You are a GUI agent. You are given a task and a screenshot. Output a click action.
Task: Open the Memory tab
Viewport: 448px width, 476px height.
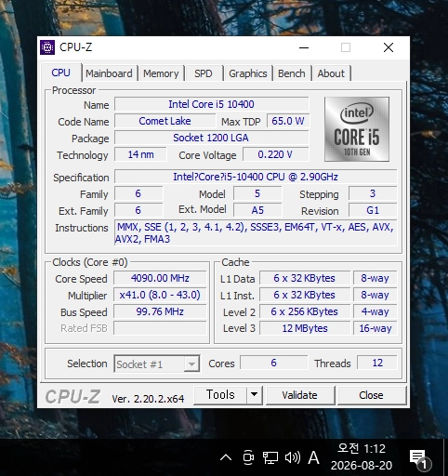click(x=161, y=73)
